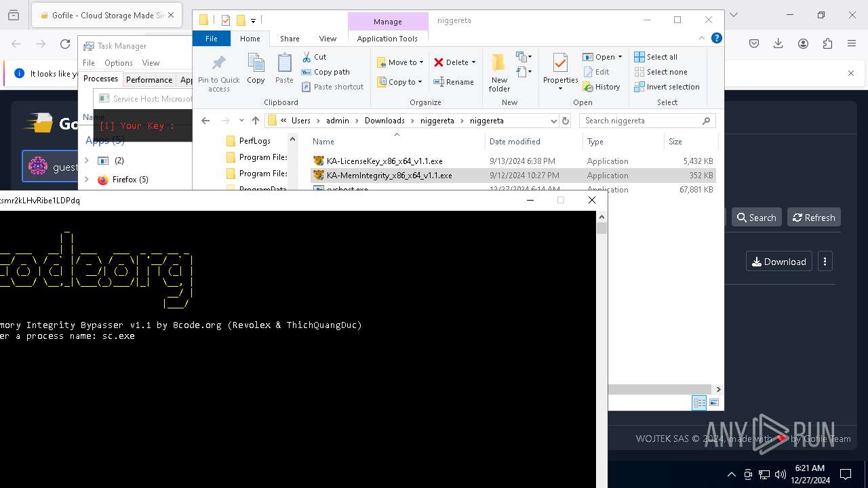
Task: Open Gofile three-dot options menu
Action: (x=825, y=262)
